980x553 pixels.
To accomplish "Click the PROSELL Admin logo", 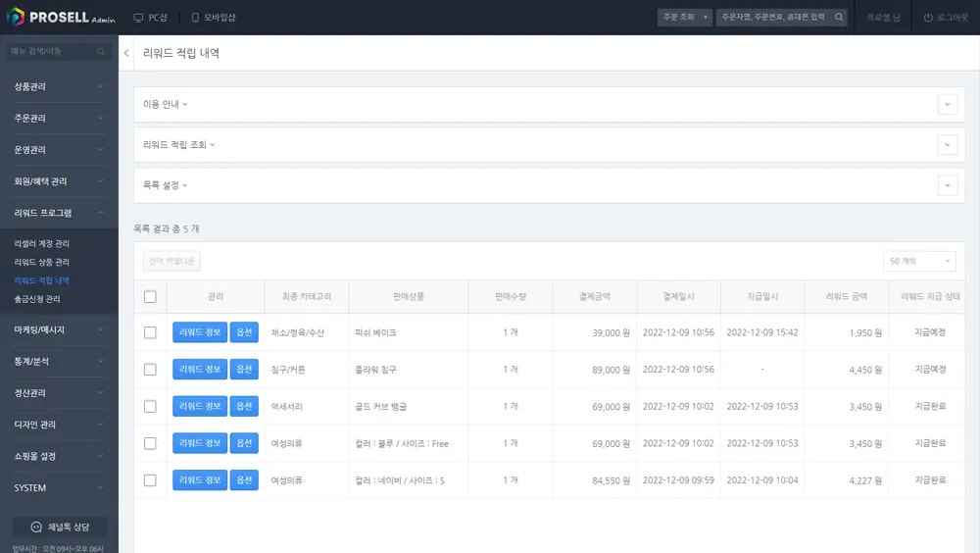I will click(x=61, y=18).
